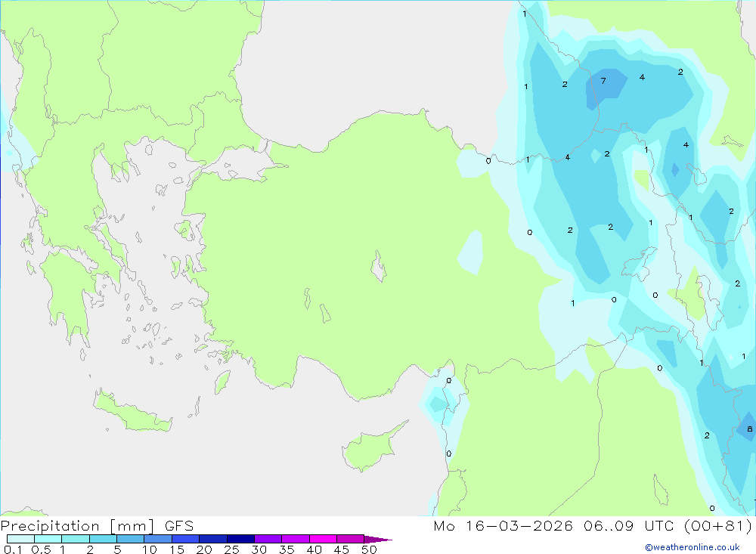
Task: Click the legend label '0.1'
Action: [13, 549]
